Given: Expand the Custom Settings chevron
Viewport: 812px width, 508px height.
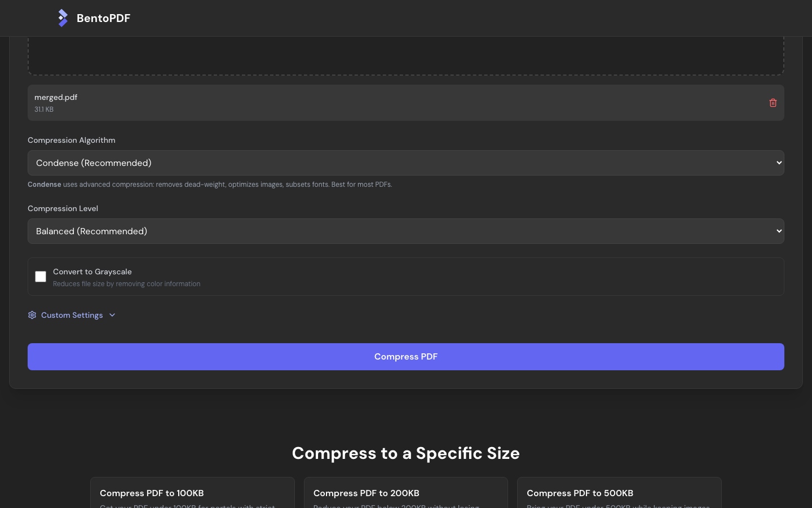Looking at the screenshot, I should [x=112, y=315].
